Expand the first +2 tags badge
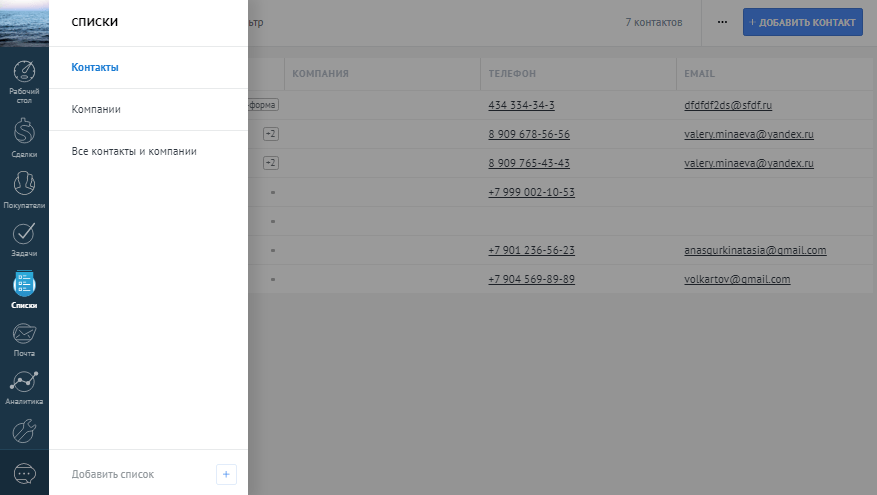This screenshot has height=495, width=877. (270, 134)
